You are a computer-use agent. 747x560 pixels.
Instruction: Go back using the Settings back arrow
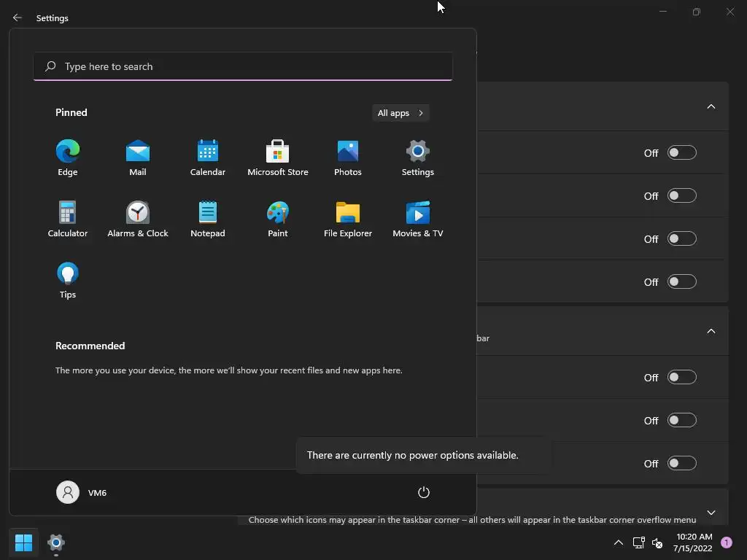pos(18,17)
